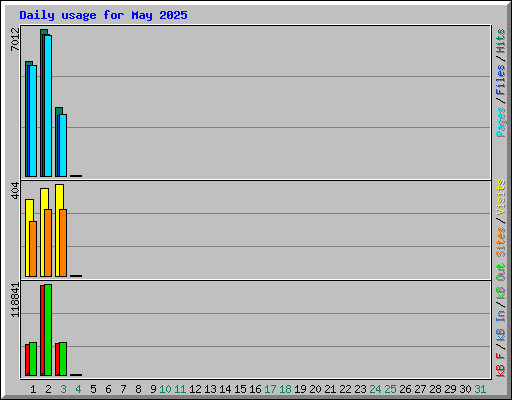Image resolution: width=512 pixels, height=400 pixels.
Task: Click green day label 10
Action: 165,389
